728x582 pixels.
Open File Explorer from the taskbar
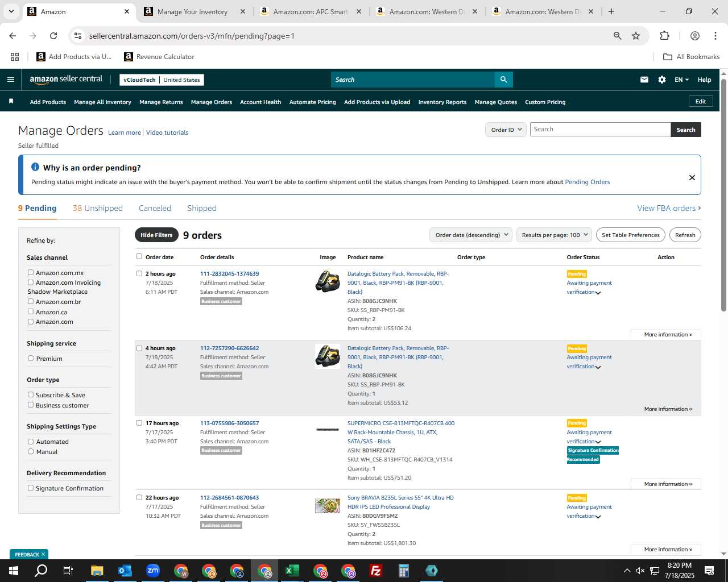click(x=97, y=571)
